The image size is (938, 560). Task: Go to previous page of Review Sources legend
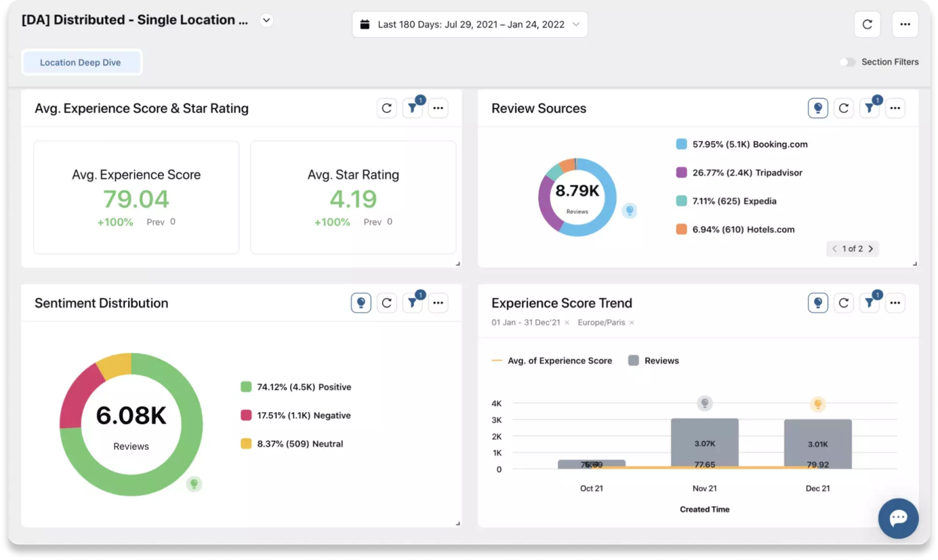click(x=834, y=249)
